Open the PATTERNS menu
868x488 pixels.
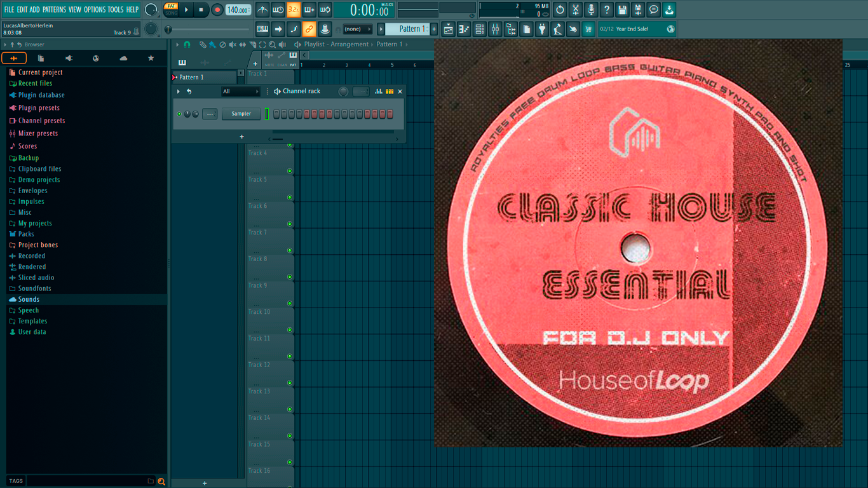click(54, 10)
